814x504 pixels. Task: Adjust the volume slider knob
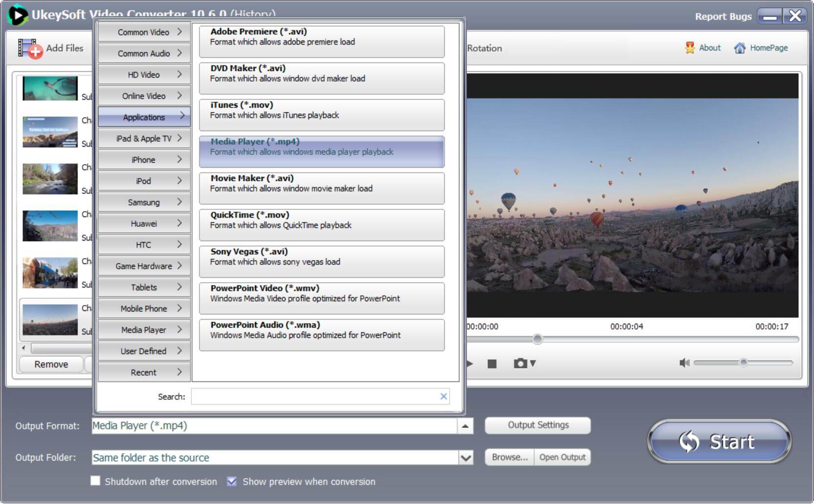[x=743, y=363]
